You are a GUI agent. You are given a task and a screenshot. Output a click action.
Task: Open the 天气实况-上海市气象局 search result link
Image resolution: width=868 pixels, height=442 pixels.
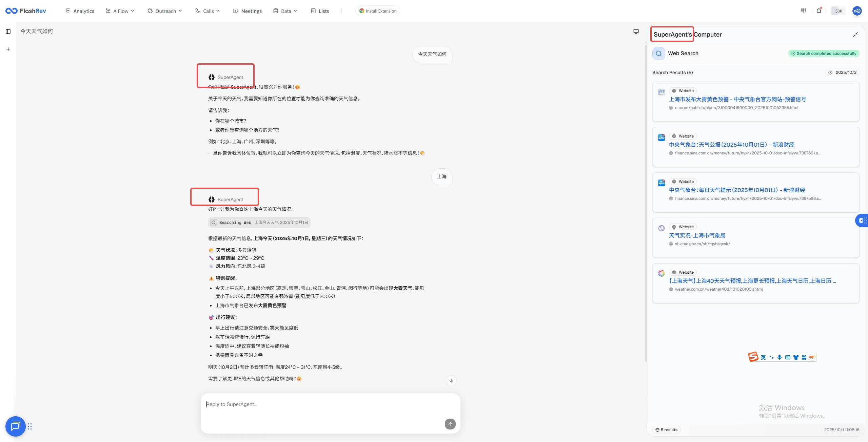(x=697, y=235)
